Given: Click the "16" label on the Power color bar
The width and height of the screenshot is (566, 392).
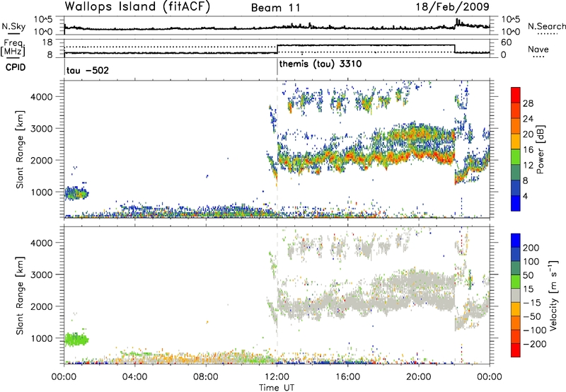Looking at the screenshot, I should coord(528,149).
